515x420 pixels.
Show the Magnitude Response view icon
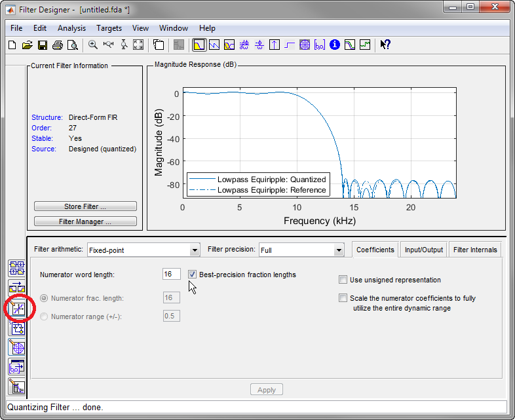(x=199, y=45)
